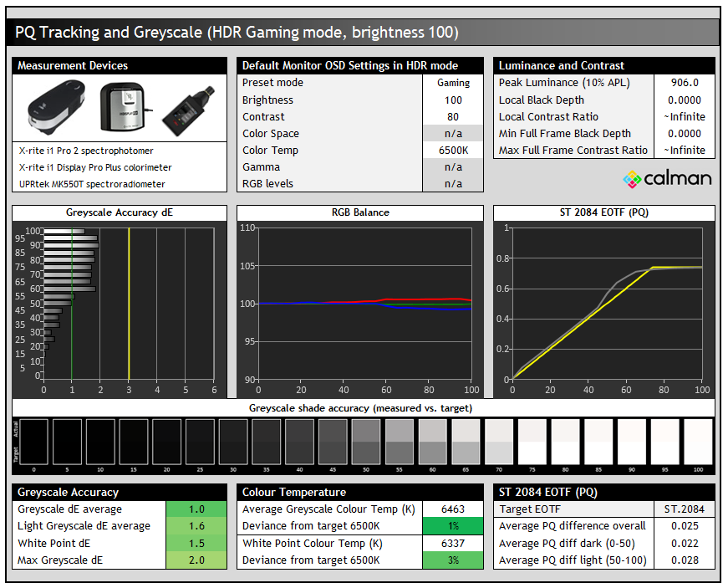This screenshot has height=583, width=728.
Task: Click the Preset mode Gaming value
Action: (453, 83)
